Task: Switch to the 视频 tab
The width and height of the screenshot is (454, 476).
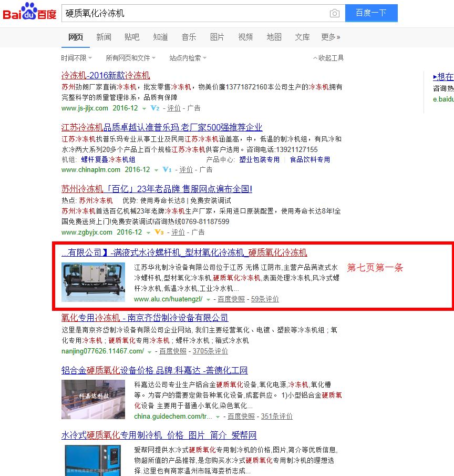Action: 245,37
